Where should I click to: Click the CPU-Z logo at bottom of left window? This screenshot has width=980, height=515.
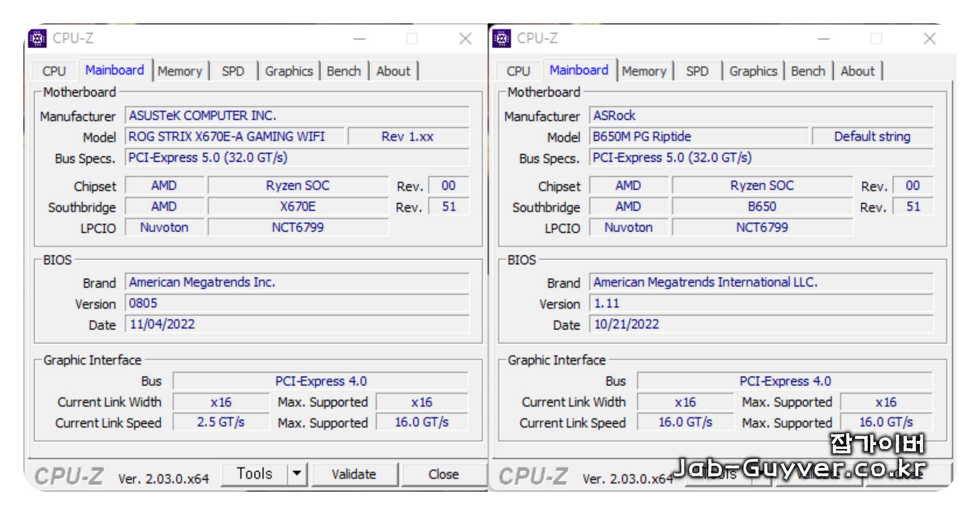tap(70, 475)
